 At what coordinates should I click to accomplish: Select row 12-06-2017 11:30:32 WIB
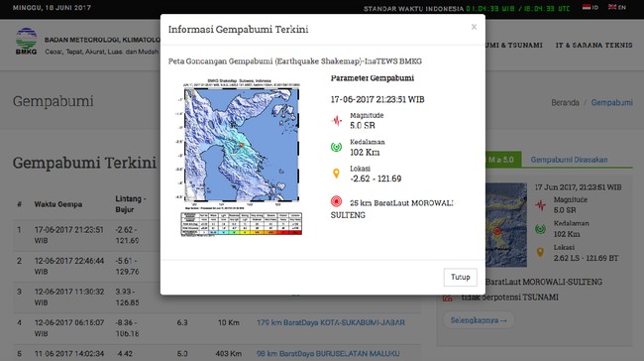pos(216,298)
